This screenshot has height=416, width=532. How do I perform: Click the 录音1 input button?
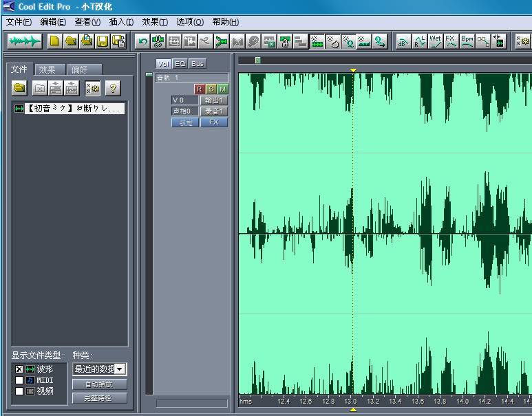[x=214, y=111]
